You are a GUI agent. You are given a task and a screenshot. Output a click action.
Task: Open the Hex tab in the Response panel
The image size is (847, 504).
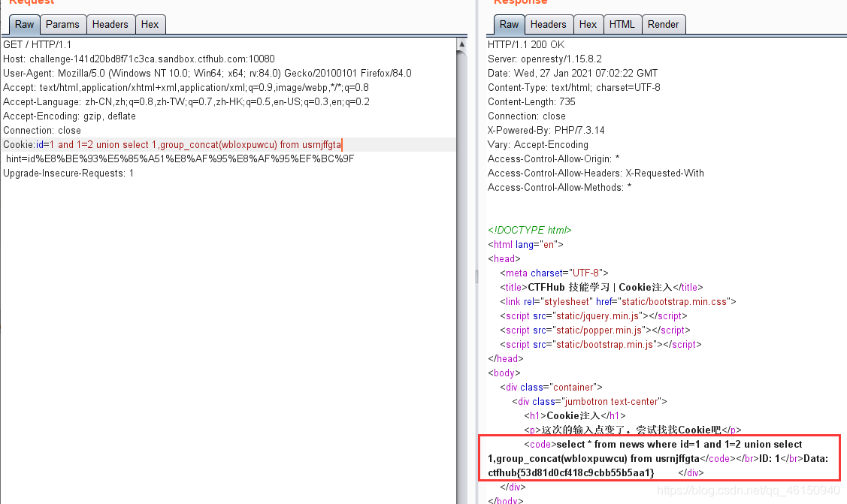click(588, 24)
